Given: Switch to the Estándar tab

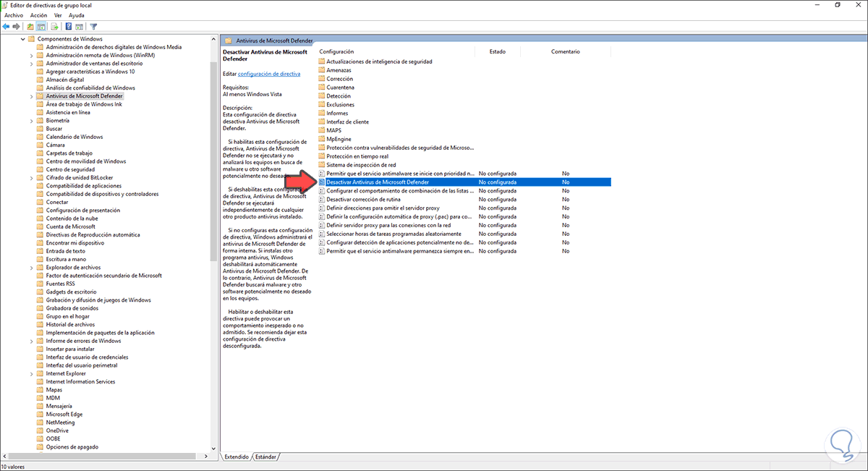Looking at the screenshot, I should pos(265,457).
